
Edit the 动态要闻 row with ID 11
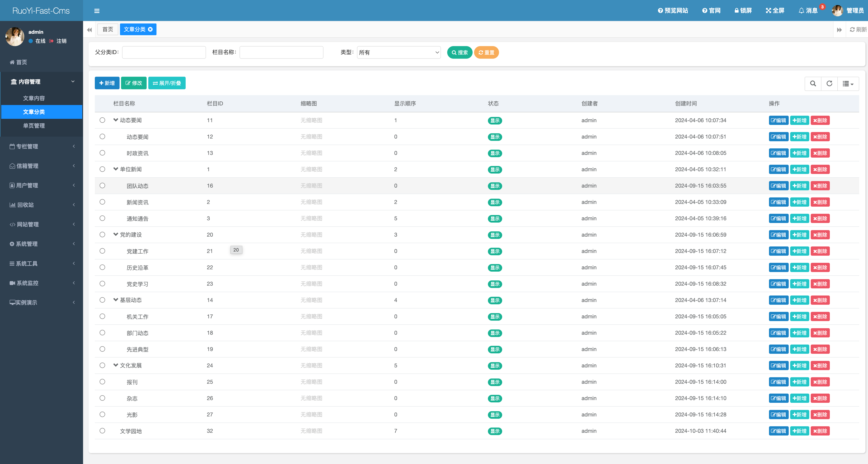778,121
